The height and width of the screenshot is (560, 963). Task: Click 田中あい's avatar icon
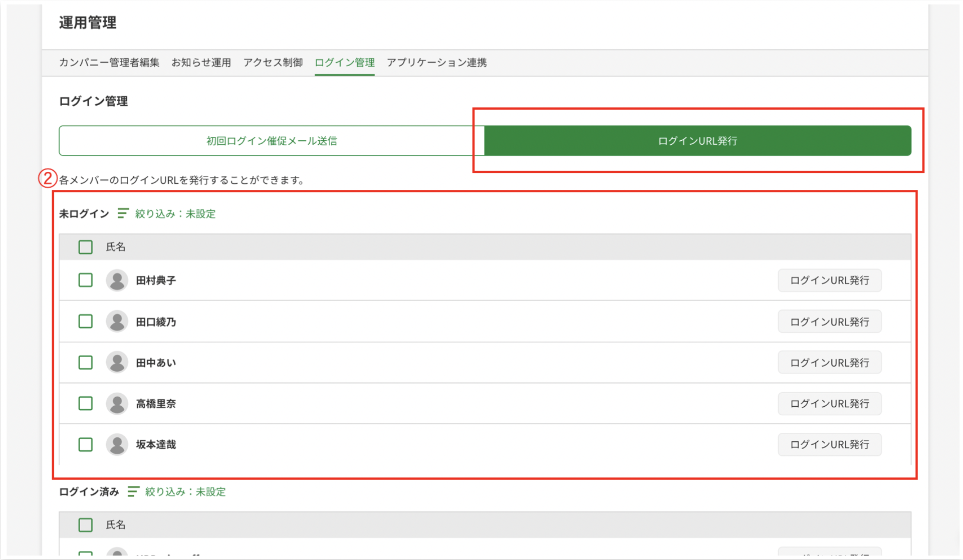pyautogui.click(x=117, y=363)
